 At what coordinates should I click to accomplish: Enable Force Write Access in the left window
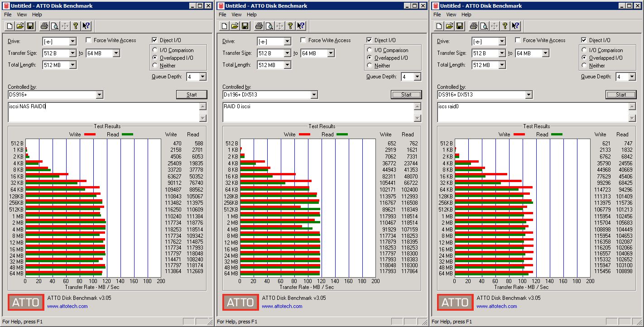click(88, 40)
